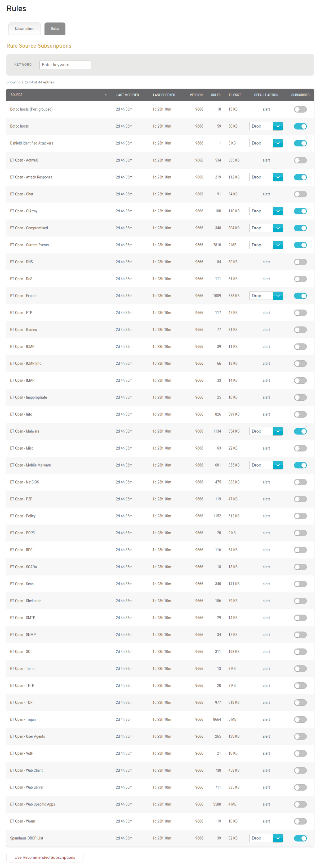Switch to the Rules tab
This screenshot has width=320, height=868.
tap(55, 29)
